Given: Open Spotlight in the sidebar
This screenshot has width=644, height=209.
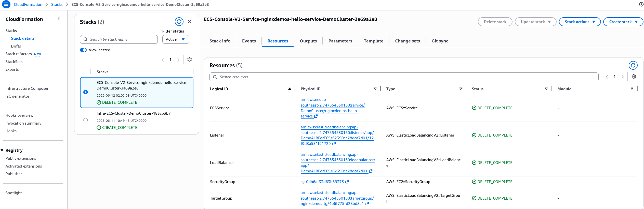Looking at the screenshot, I should [14, 193].
